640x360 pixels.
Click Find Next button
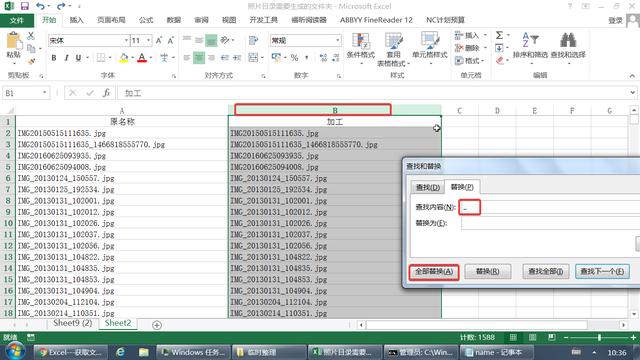pyautogui.click(x=602, y=272)
